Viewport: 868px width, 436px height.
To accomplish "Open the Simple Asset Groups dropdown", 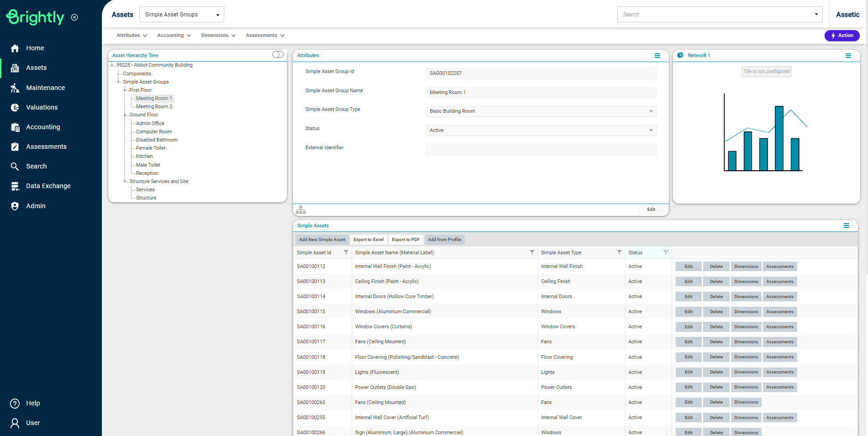I will (181, 15).
